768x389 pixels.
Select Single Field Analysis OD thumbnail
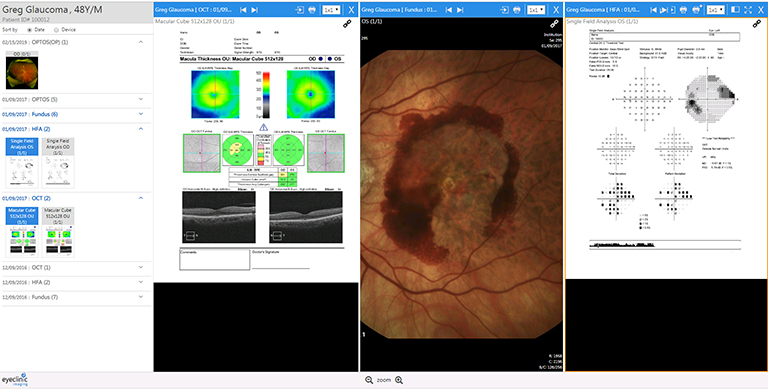click(x=58, y=163)
